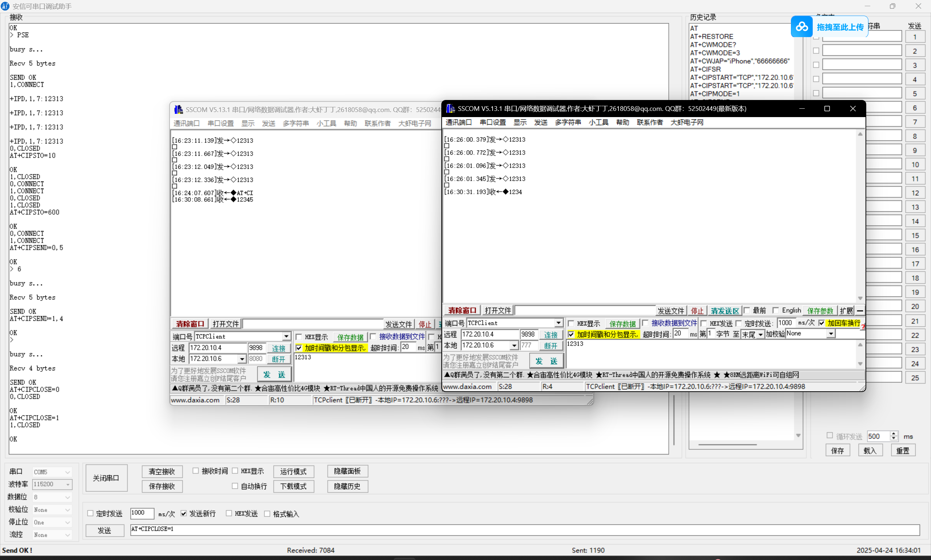Click the history list's horizontal scrollbar

tap(727, 444)
